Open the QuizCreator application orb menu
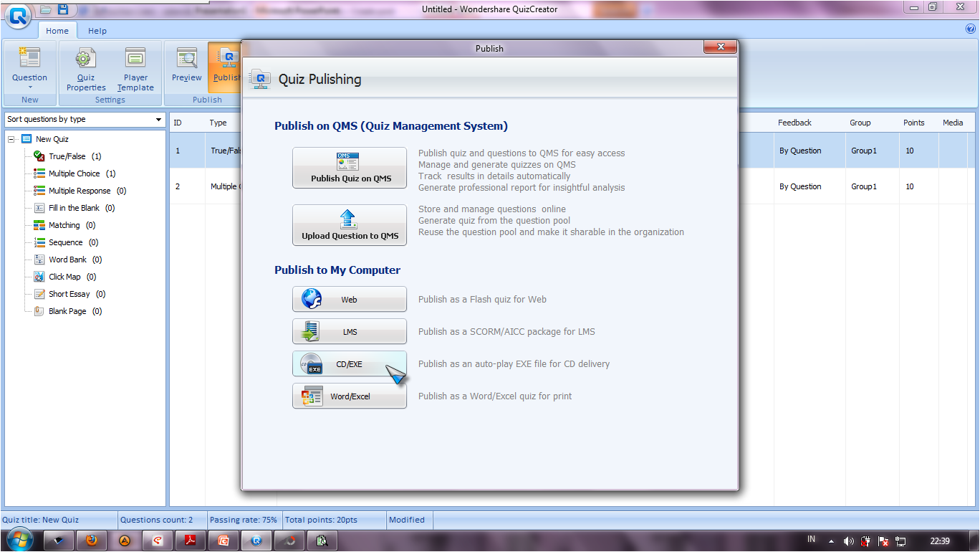980x552 pixels. [x=17, y=15]
